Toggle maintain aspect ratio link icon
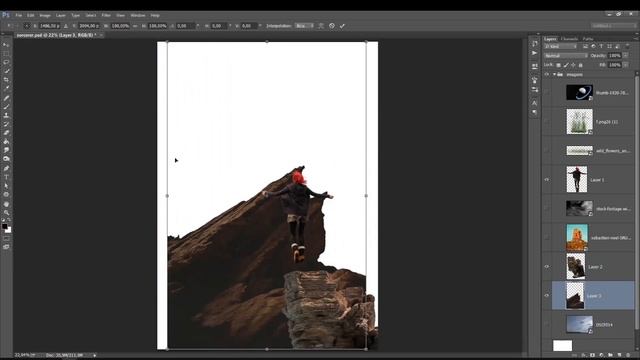 point(135,26)
